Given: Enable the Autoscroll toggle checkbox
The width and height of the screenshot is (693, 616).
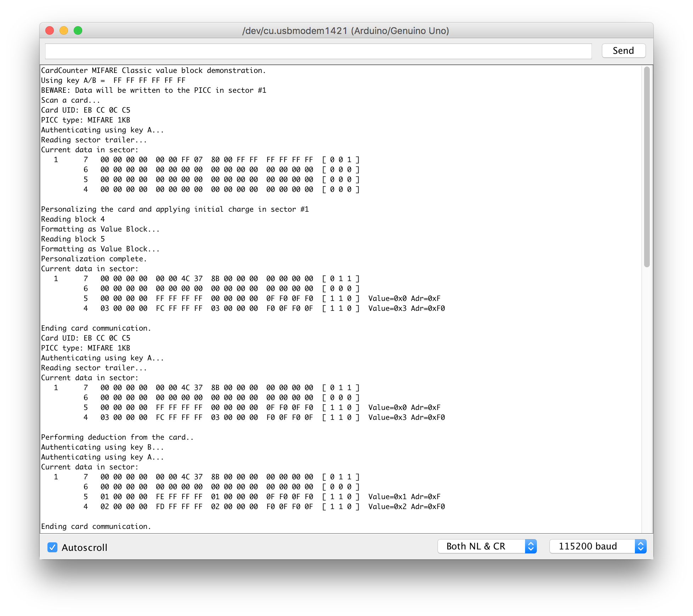Looking at the screenshot, I should (x=53, y=546).
